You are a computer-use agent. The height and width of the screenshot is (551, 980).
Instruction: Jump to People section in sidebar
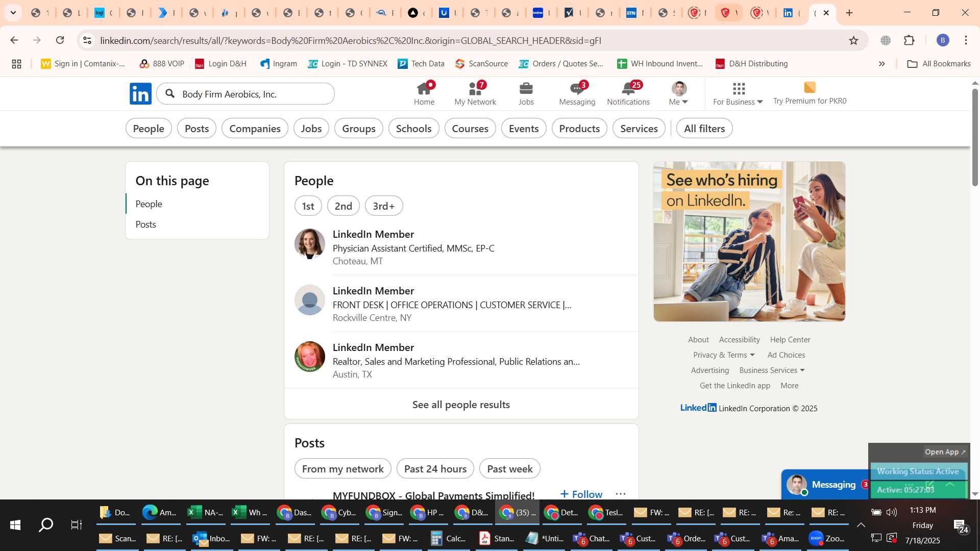coord(149,204)
